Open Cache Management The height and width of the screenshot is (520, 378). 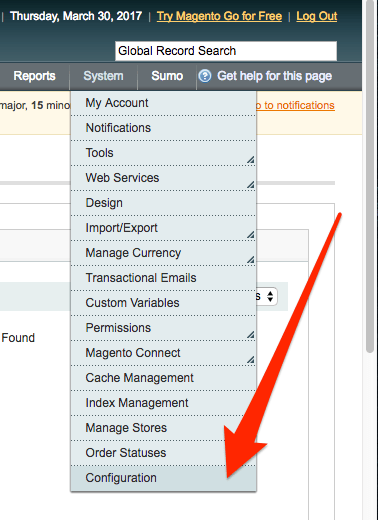coord(163,378)
